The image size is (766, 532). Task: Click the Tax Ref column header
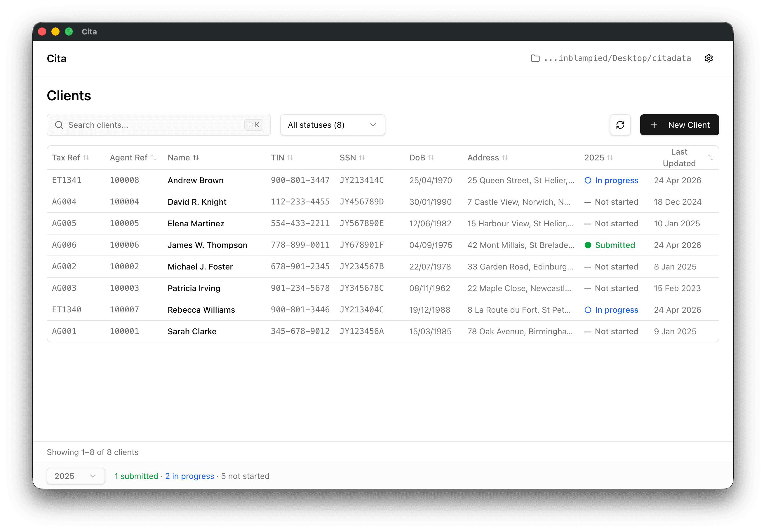pos(66,158)
